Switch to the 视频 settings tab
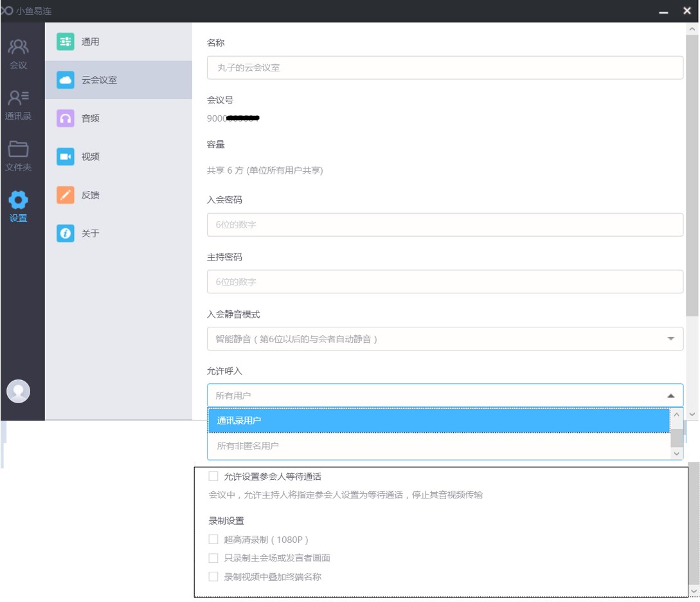This screenshot has width=700, height=602. click(119, 157)
